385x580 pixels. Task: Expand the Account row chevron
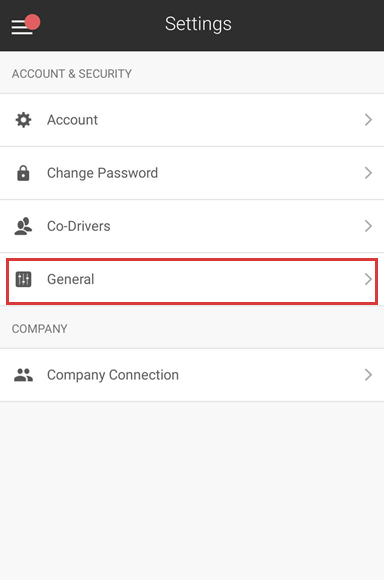368,120
